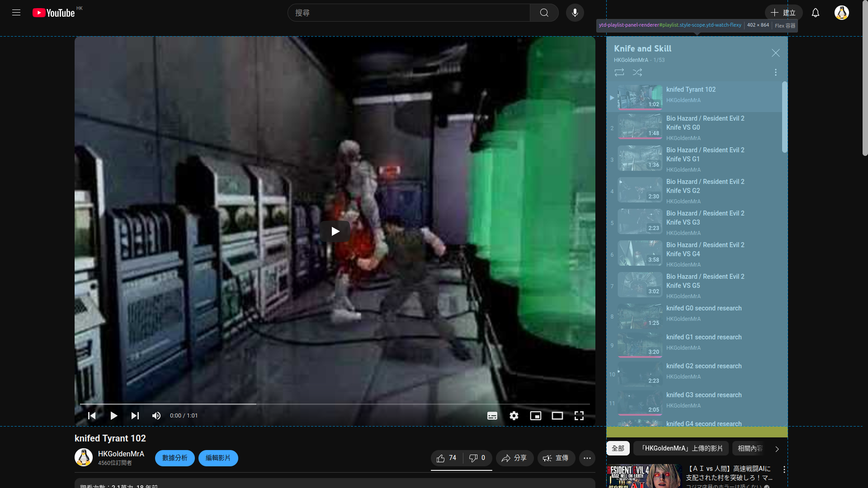The height and width of the screenshot is (488, 868).
Task: Play Bio Hazard Knife VS G4
Action: (x=694, y=254)
